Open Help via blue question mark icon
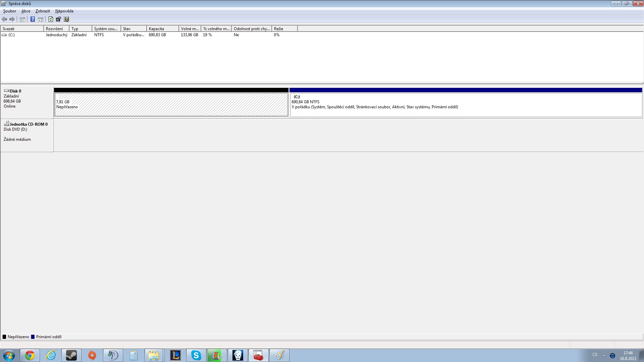The image size is (644, 362). pos(33,19)
